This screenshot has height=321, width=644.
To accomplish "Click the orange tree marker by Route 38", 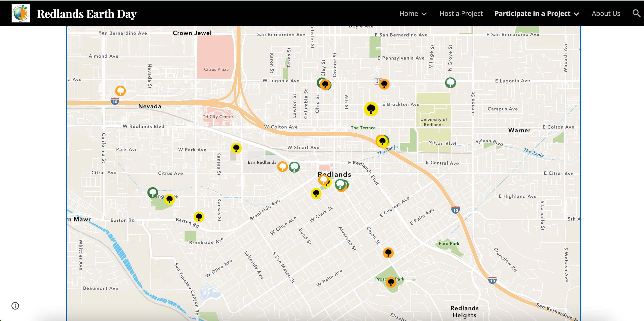I will click(x=384, y=84).
